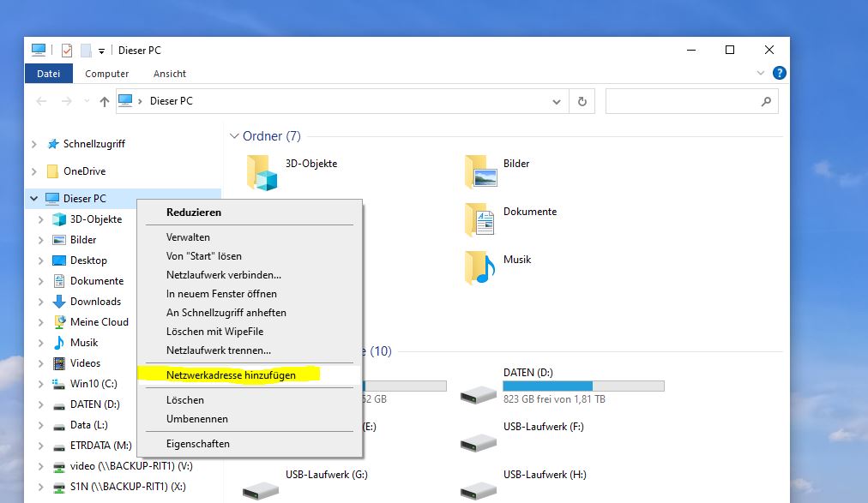The width and height of the screenshot is (868, 503).
Task: Open the Bilder folder icon
Action: (x=480, y=171)
